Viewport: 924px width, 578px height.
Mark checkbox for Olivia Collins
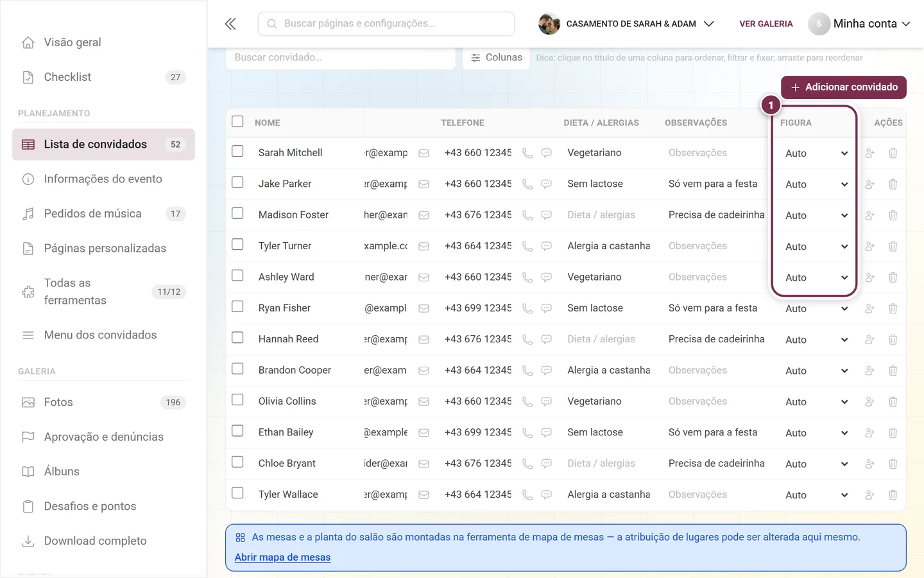[237, 399]
